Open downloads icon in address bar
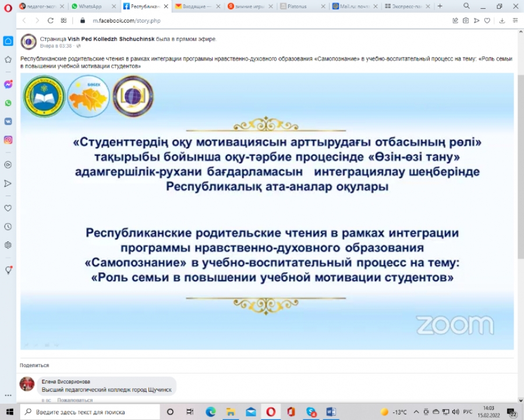The width and height of the screenshot is (524, 420). click(x=502, y=21)
